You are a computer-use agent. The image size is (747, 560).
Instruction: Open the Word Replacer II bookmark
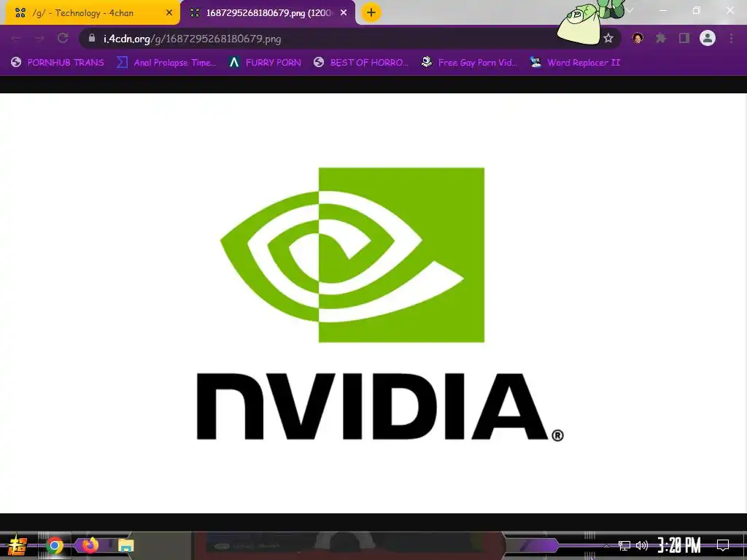pos(576,63)
